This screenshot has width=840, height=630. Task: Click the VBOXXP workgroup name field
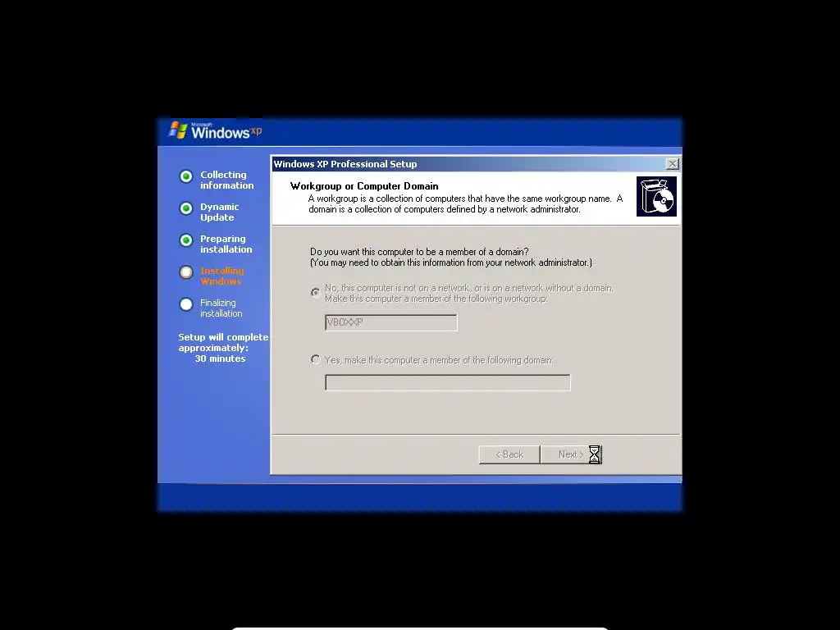click(x=391, y=322)
